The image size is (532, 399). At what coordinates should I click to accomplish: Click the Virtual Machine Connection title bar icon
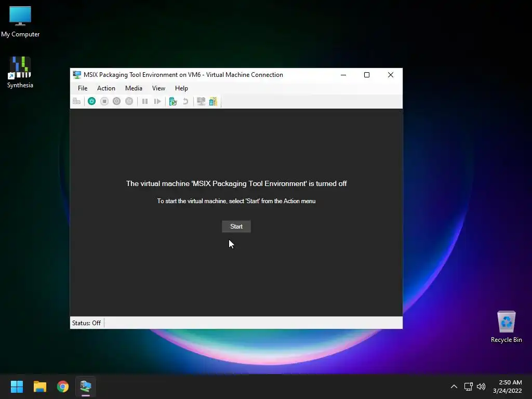[x=77, y=75]
